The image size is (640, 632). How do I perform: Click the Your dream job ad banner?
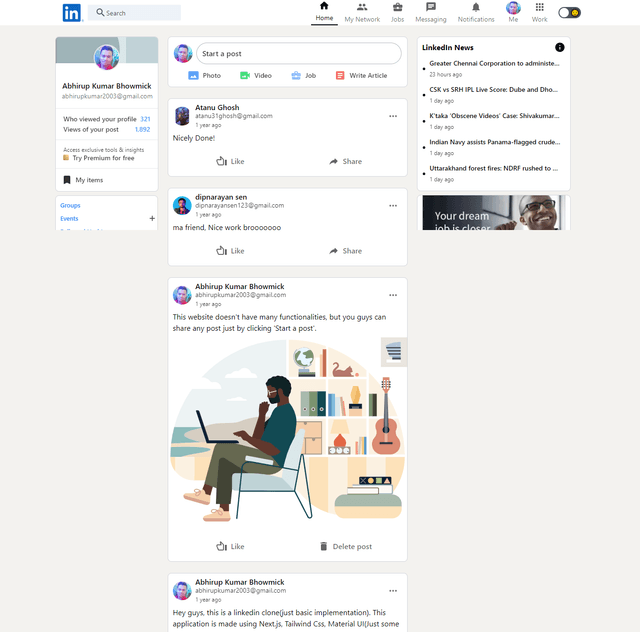coord(493,212)
